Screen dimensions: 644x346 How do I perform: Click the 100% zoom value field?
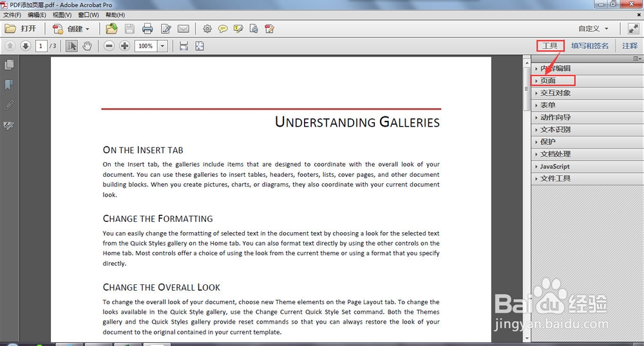coord(146,46)
